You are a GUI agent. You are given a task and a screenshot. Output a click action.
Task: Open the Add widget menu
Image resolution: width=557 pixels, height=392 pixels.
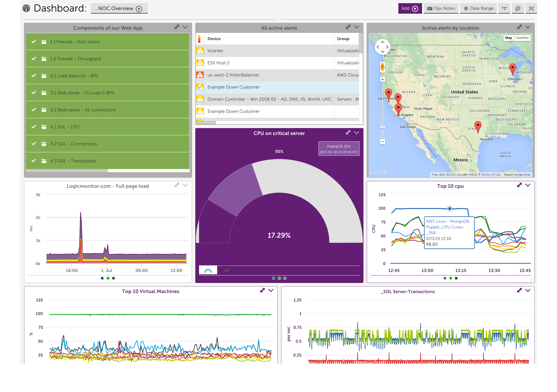point(410,8)
